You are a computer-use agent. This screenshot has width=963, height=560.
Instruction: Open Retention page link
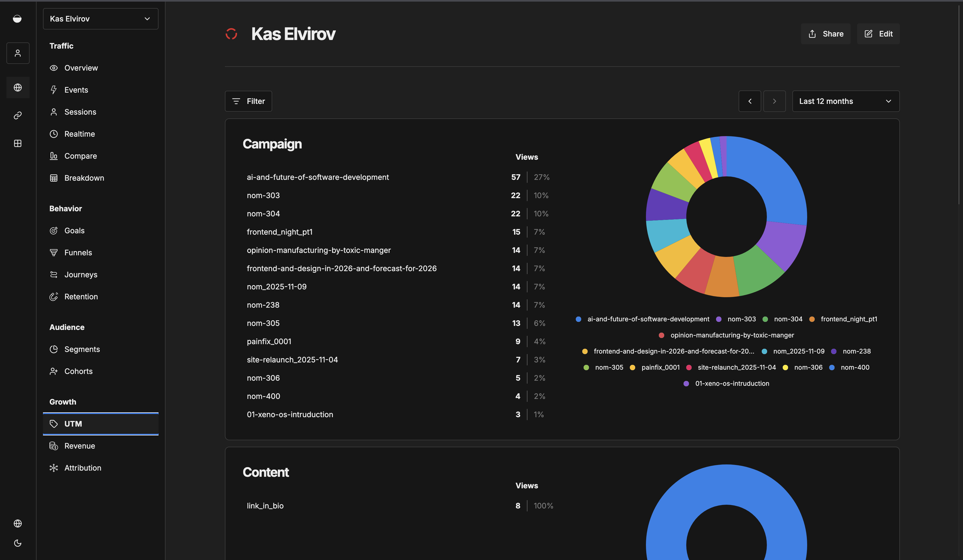pos(100,297)
